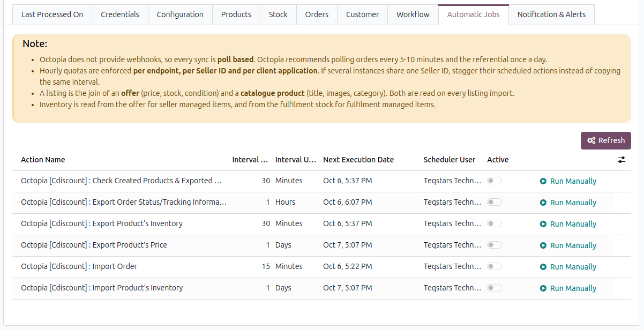Run Manually the Import Product's Inventory job

568,288
